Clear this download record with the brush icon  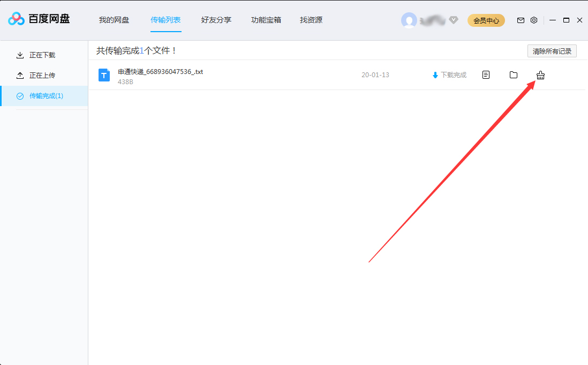540,75
